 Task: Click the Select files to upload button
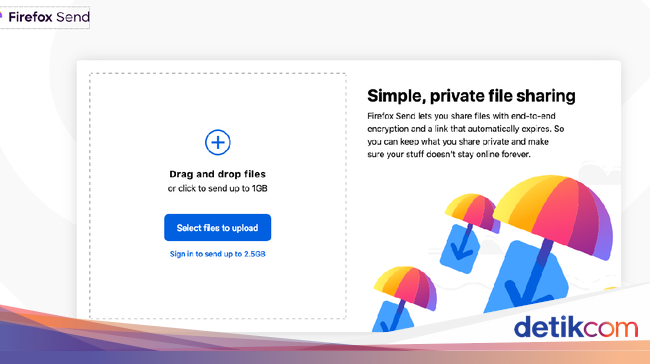coord(218,228)
